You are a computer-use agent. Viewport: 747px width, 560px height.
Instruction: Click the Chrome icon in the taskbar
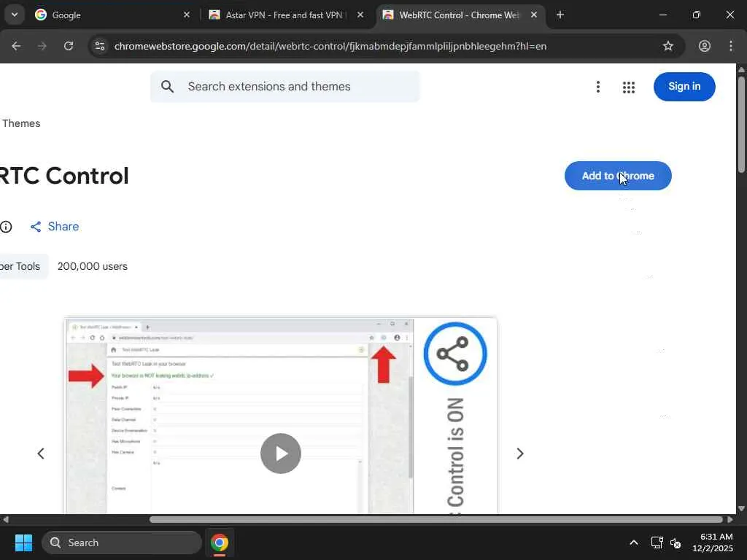tap(220, 542)
